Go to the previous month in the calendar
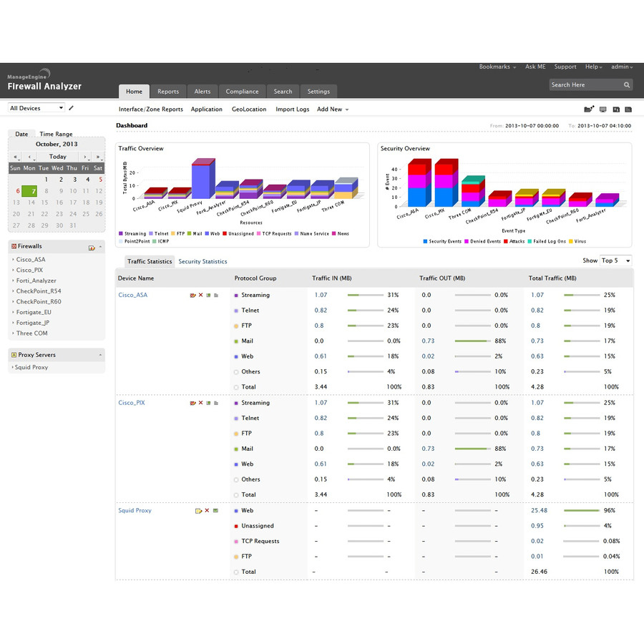644x644 pixels. point(29,157)
